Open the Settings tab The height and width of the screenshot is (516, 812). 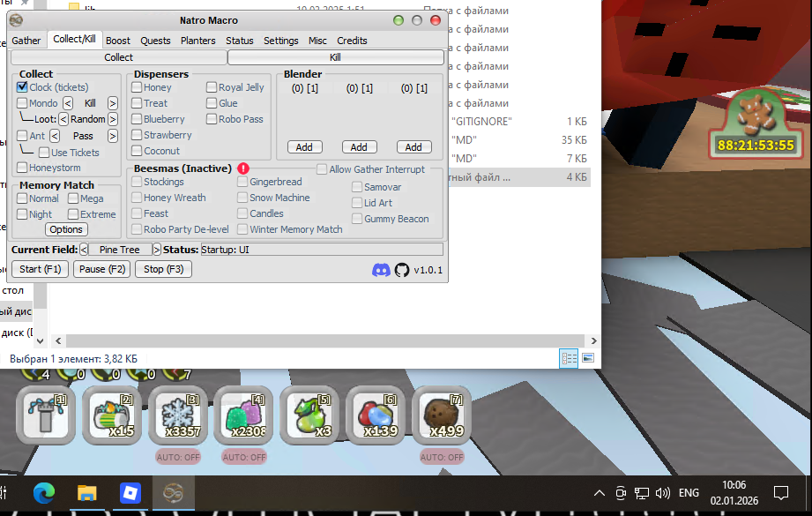(x=280, y=41)
